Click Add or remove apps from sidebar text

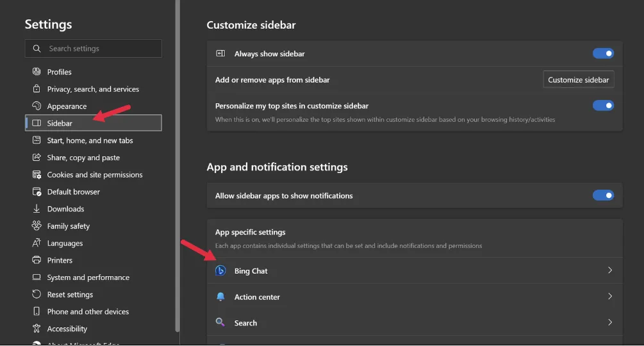[272, 79]
